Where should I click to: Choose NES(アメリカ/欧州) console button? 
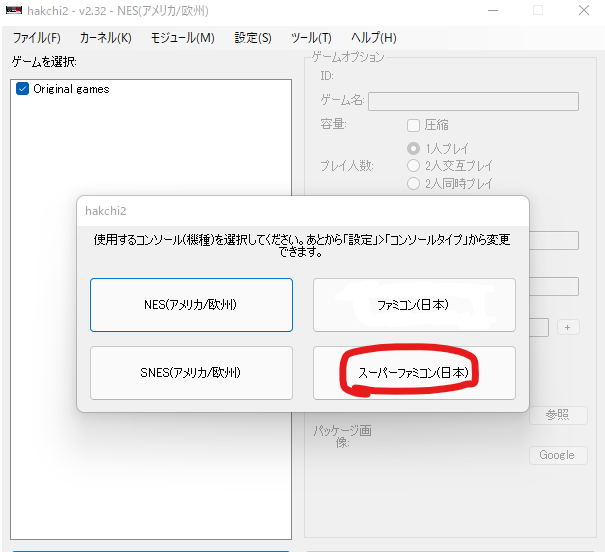click(x=191, y=305)
